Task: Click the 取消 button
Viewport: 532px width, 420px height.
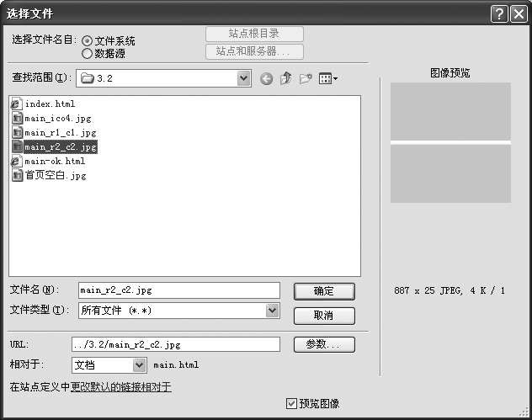Action: click(x=324, y=316)
